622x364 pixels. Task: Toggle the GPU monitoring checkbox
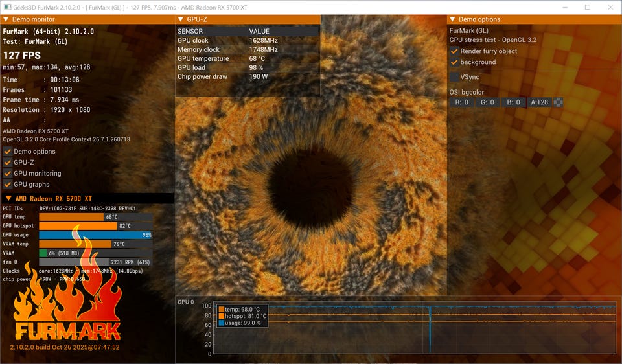pos(8,174)
